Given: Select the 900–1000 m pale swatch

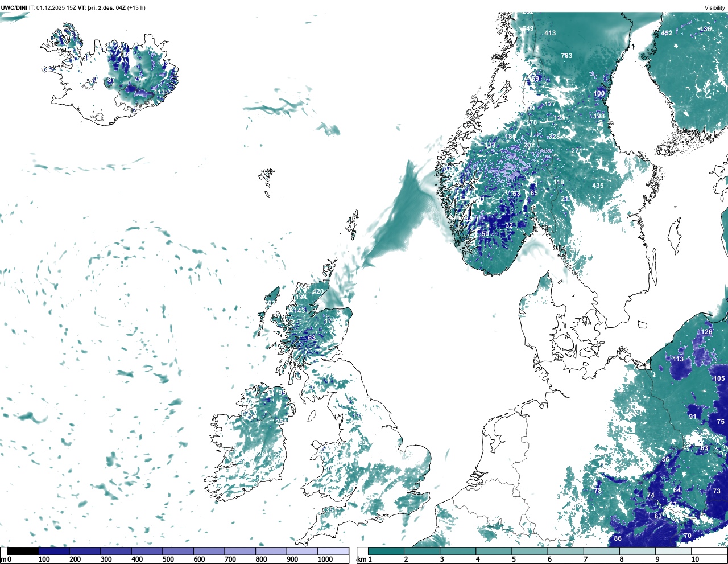Looking at the screenshot, I should point(302,551).
